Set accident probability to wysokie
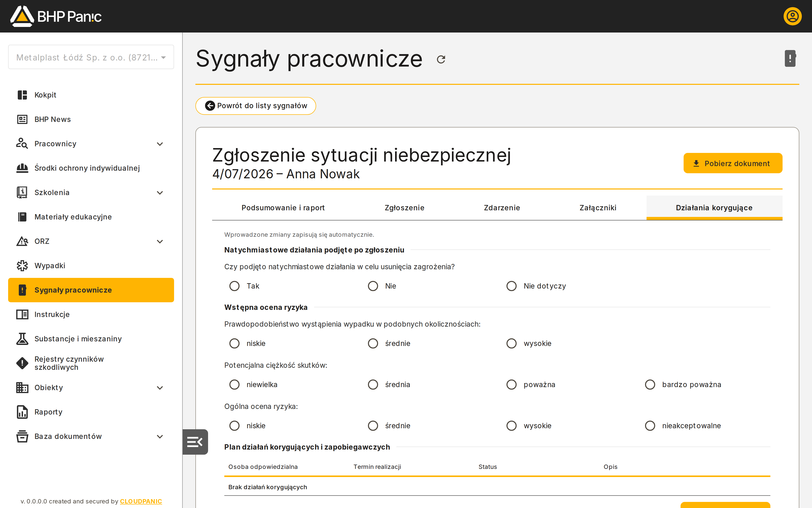812x508 pixels. coord(511,343)
